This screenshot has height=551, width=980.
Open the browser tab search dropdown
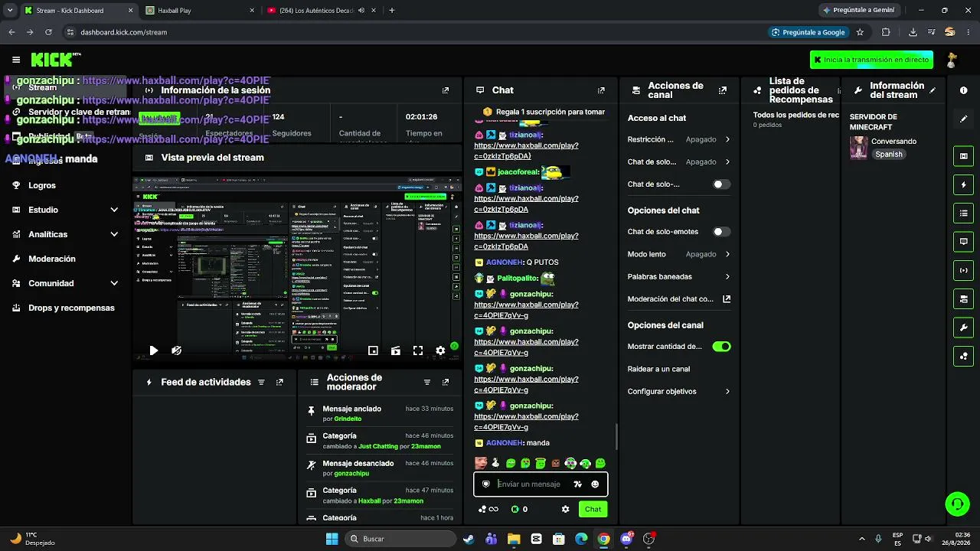pos(10,10)
